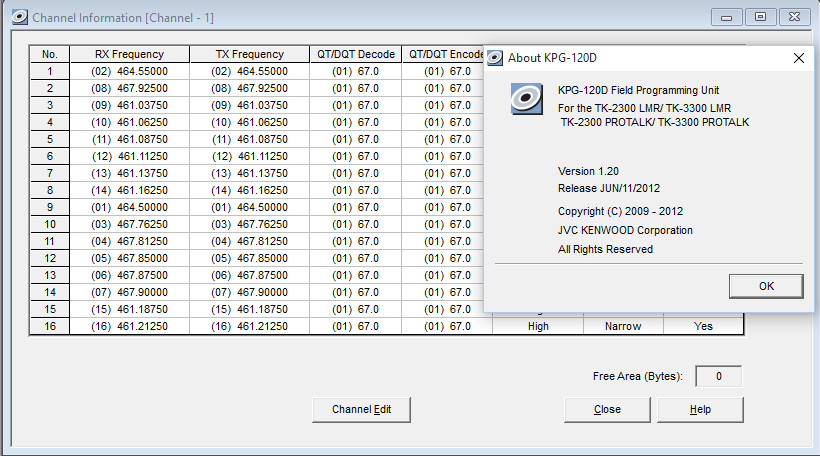820x456 pixels.
Task: Click QT/DQT Encode cell in row 16
Action: (447, 326)
